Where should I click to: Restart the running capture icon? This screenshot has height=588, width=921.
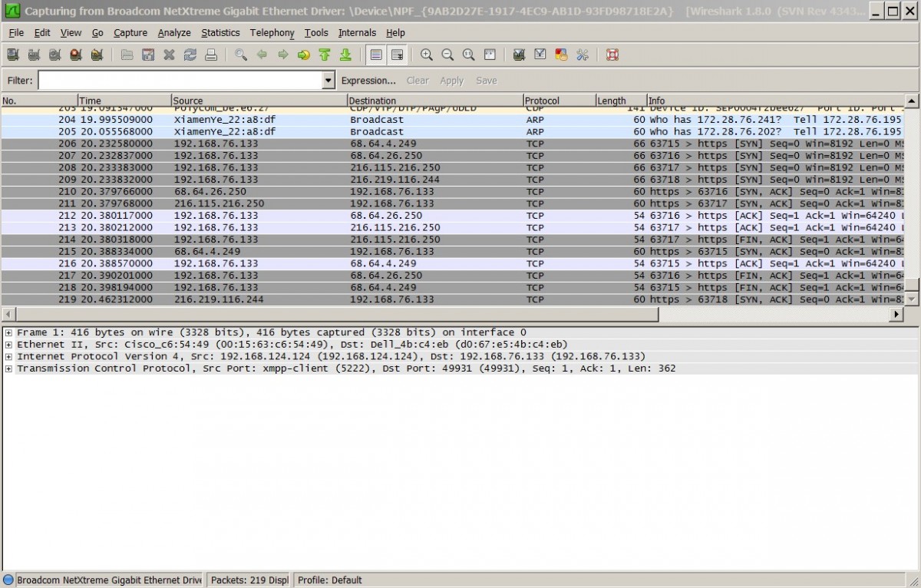click(x=96, y=55)
